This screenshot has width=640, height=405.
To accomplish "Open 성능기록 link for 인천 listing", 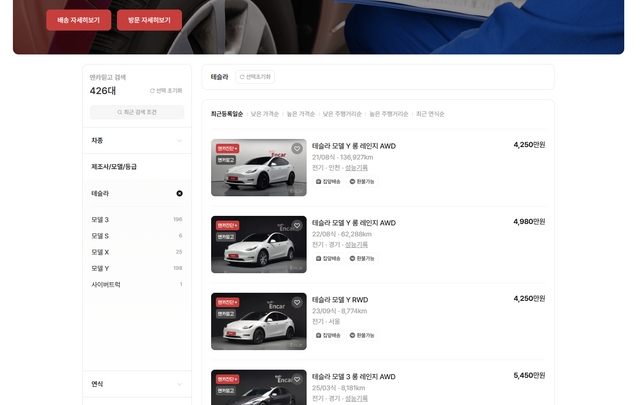I will (356, 168).
